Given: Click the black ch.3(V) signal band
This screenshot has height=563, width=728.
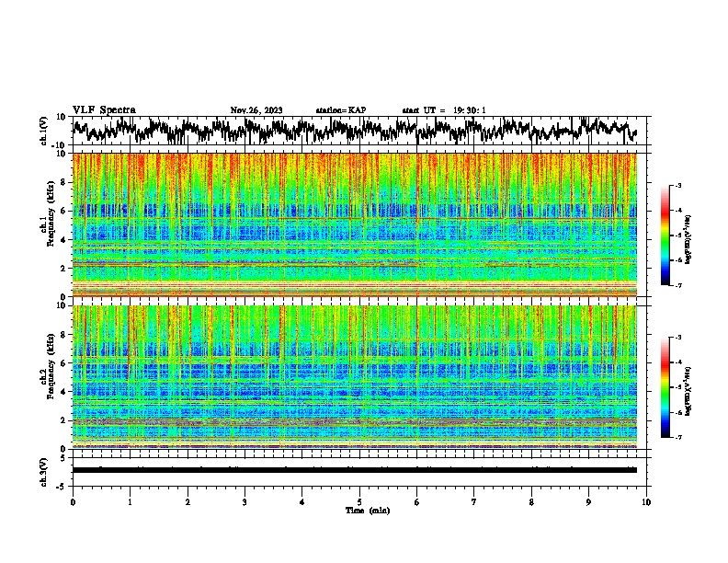Looking at the screenshot, I should pyautogui.click(x=355, y=470).
